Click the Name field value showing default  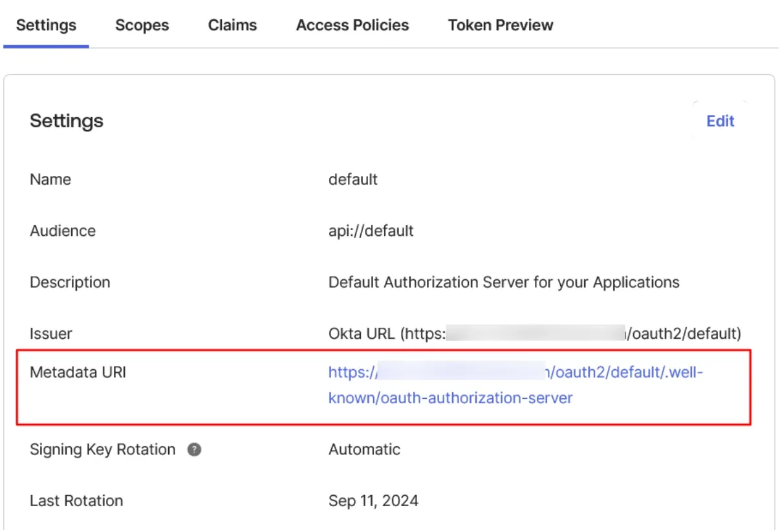tap(353, 179)
